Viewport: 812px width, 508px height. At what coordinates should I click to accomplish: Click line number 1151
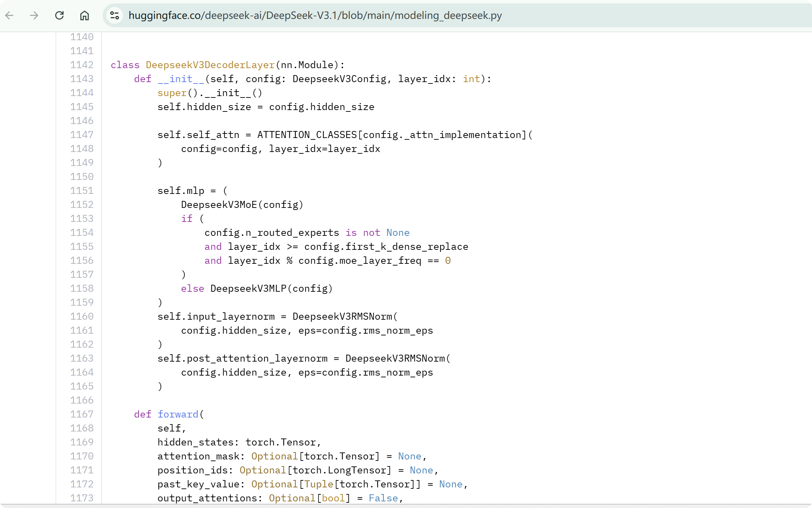click(82, 191)
